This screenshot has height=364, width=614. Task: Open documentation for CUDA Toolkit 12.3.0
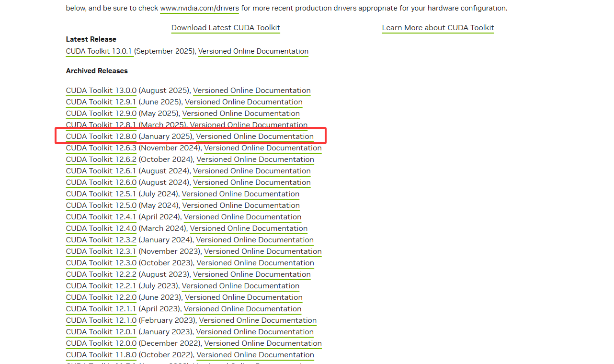coord(255,263)
